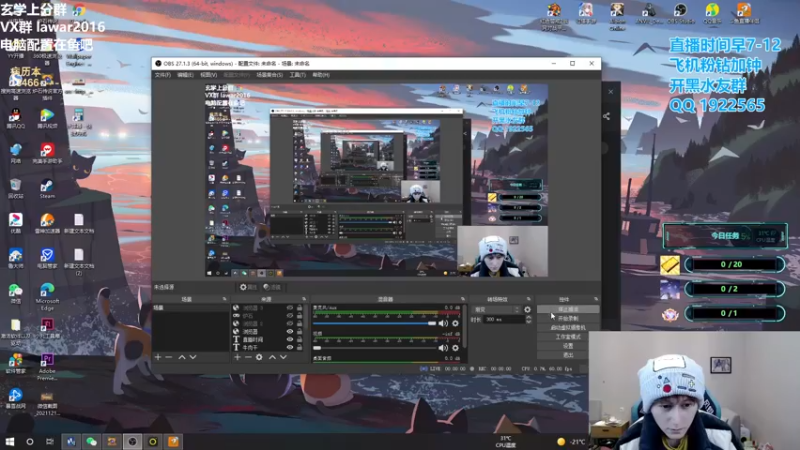Open microphone channel settings gear
This screenshot has width=800, height=450.
tap(455, 323)
